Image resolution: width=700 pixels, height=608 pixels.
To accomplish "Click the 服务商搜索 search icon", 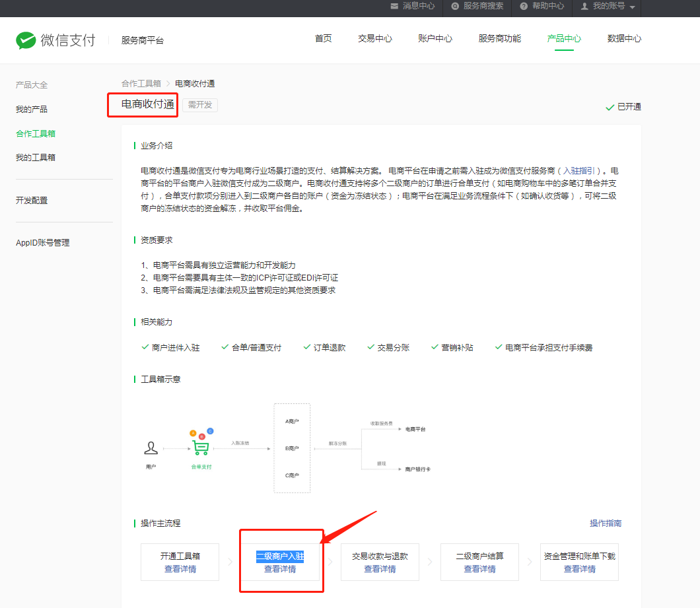I will [455, 6].
